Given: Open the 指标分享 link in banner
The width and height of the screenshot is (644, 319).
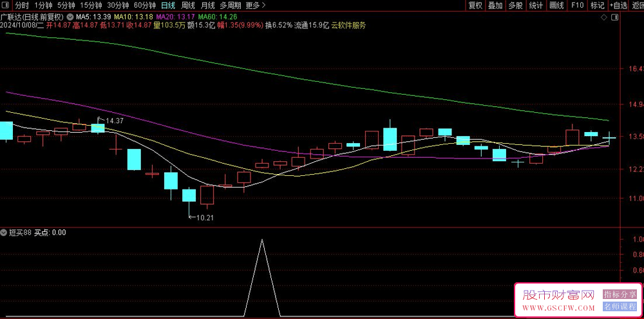Looking at the screenshot, I should pyautogui.click(x=620, y=295).
